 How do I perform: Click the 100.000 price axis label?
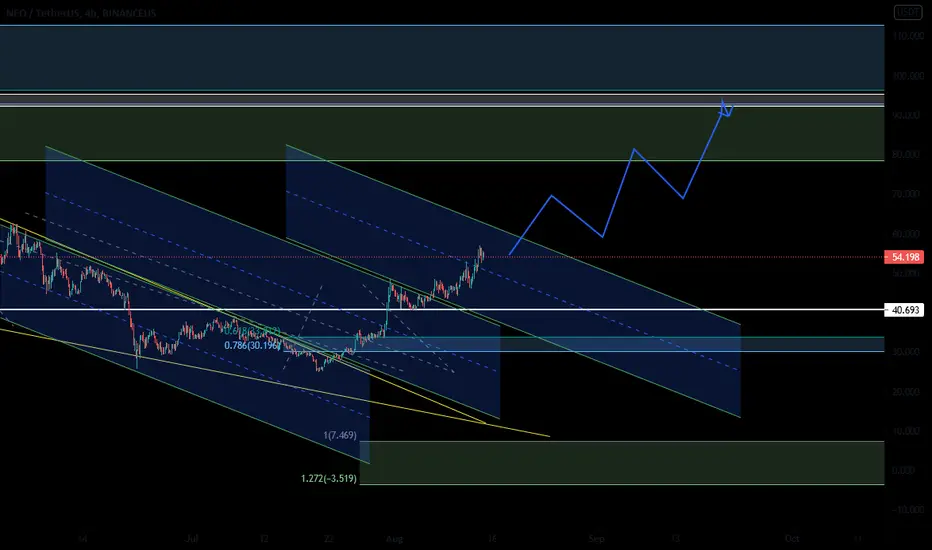[908, 76]
